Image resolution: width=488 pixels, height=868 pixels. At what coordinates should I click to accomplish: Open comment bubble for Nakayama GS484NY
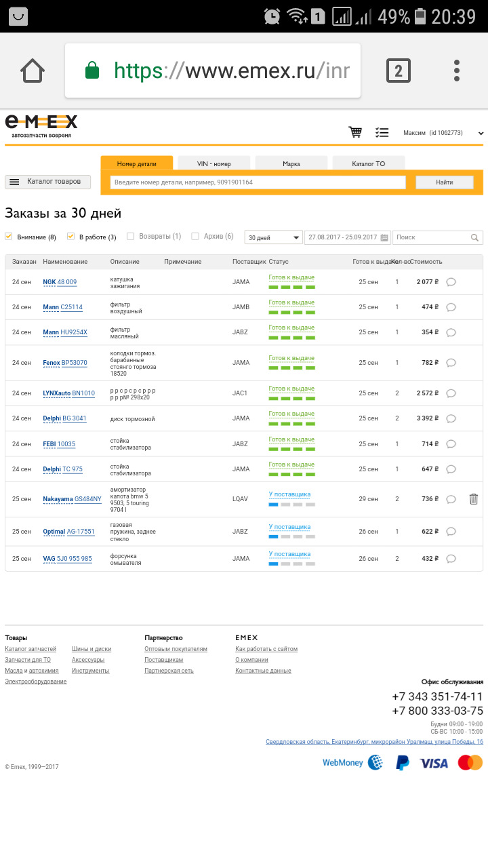[x=451, y=499]
